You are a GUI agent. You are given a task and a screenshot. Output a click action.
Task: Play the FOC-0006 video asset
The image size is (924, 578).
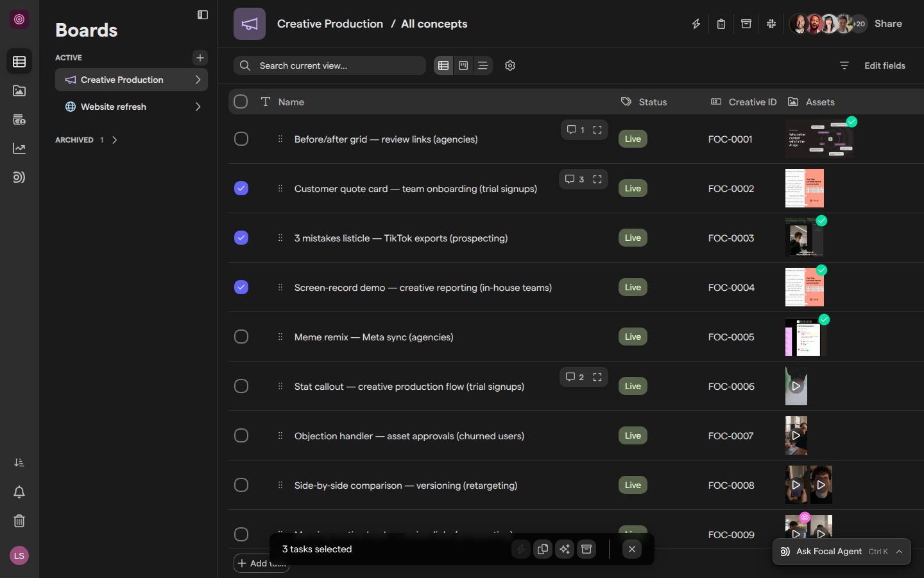[796, 386]
